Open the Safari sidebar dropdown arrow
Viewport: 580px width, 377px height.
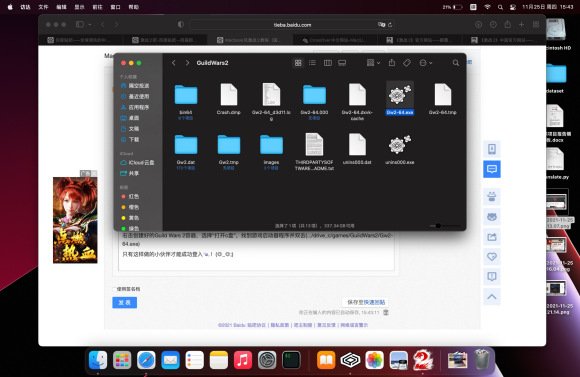click(90, 24)
